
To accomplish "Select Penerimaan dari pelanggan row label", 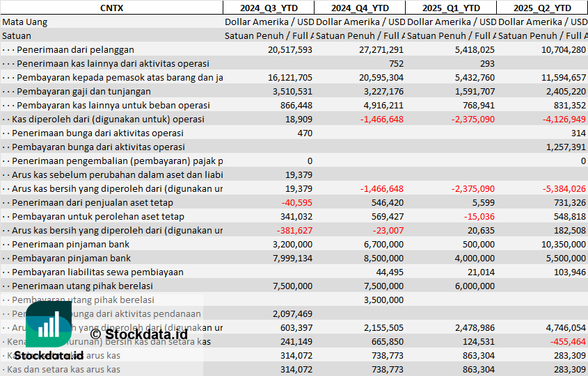I will tap(75, 50).
